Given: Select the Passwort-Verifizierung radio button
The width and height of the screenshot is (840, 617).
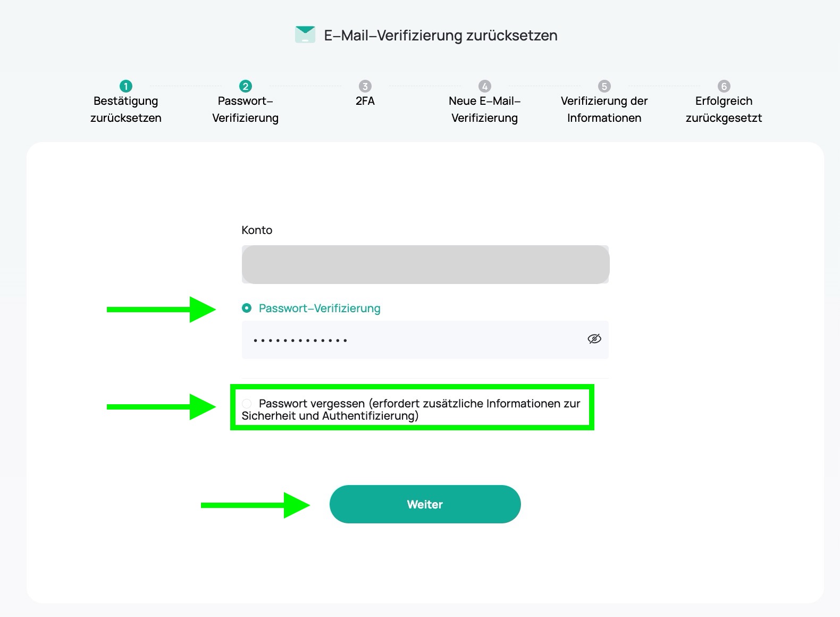Looking at the screenshot, I should [247, 308].
